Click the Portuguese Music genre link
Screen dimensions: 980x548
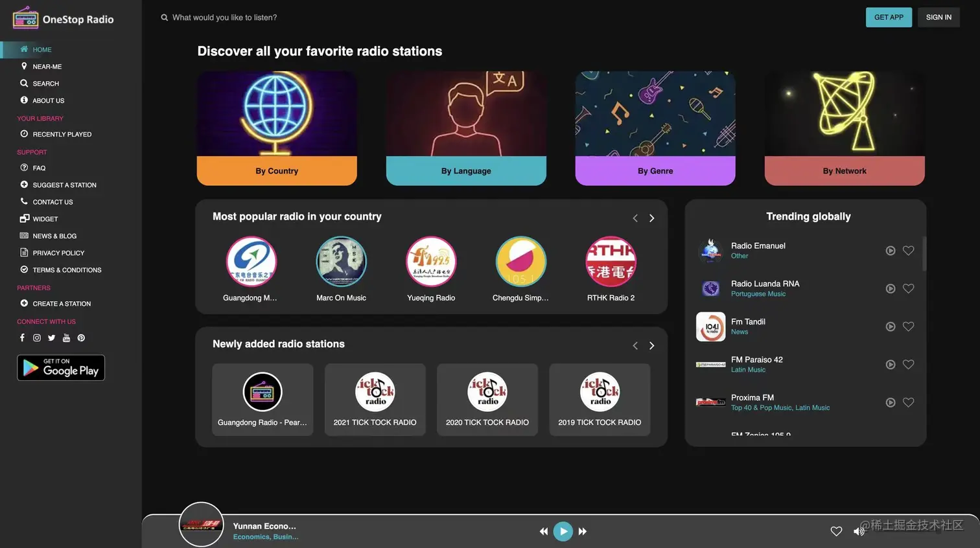click(x=758, y=294)
